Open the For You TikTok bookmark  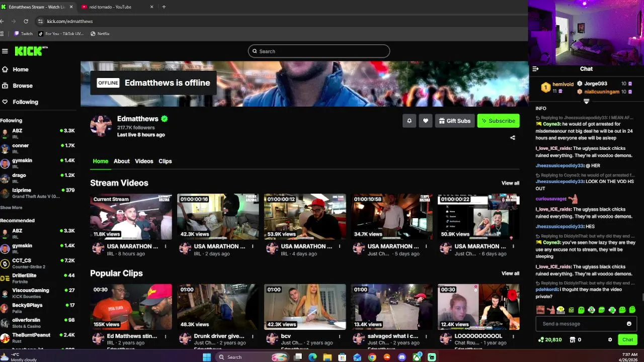point(61,34)
